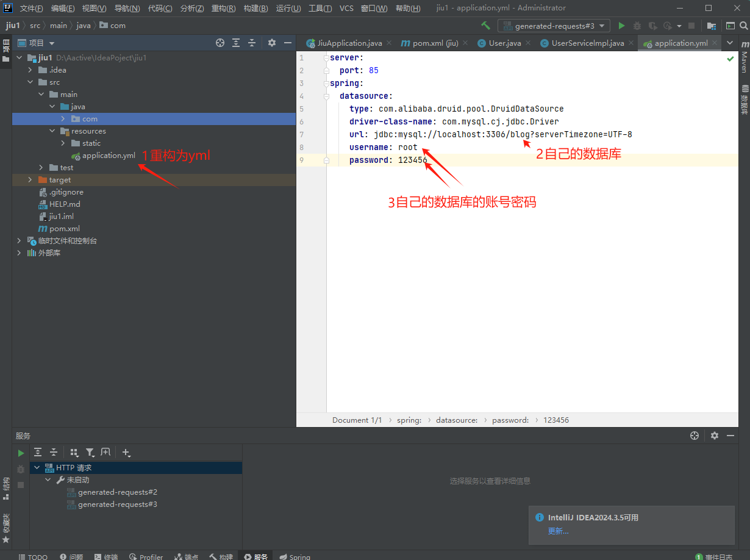This screenshot has width=750, height=560.
Task: Click the datasource: breadcrumb below editor
Action: [457, 420]
